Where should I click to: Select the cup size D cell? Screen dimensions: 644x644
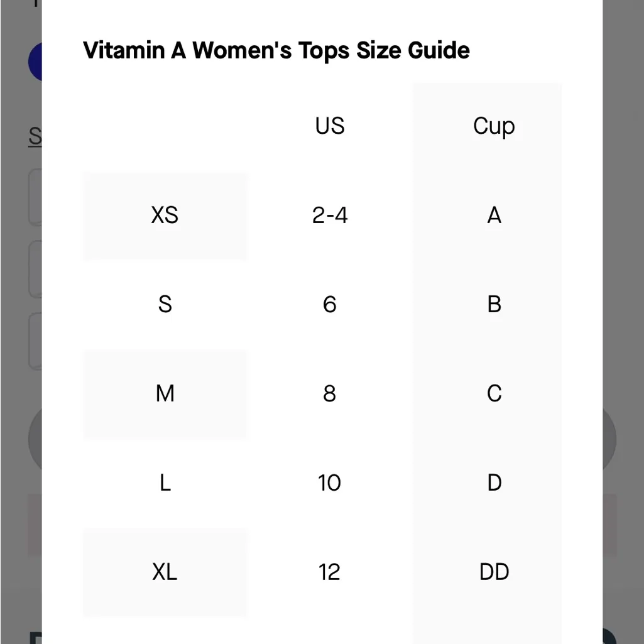494,483
